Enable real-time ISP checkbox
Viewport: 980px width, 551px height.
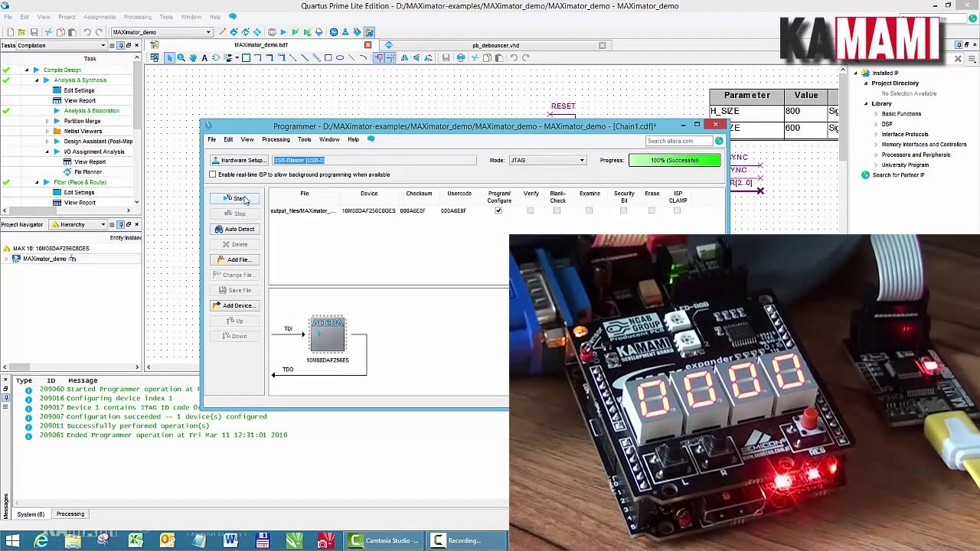pos(213,174)
